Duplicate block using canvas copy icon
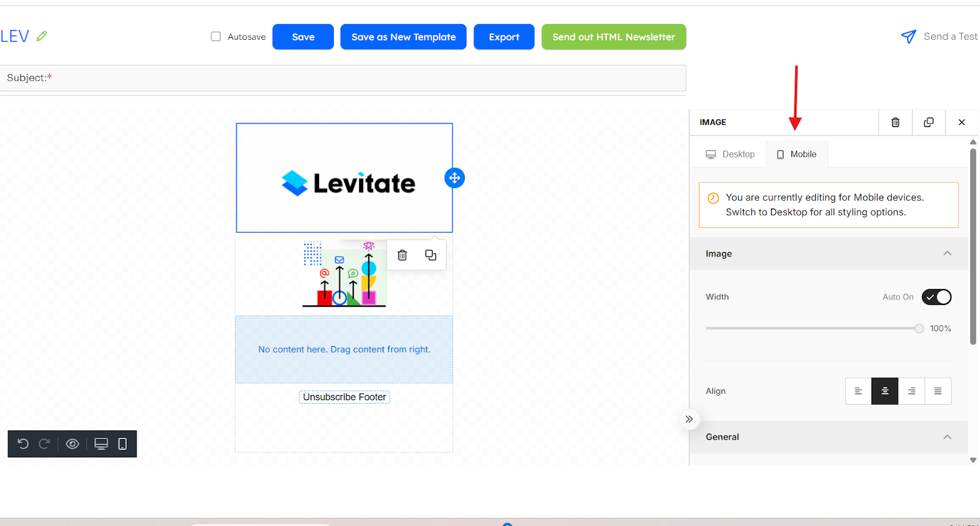The image size is (980, 526). [x=431, y=255]
